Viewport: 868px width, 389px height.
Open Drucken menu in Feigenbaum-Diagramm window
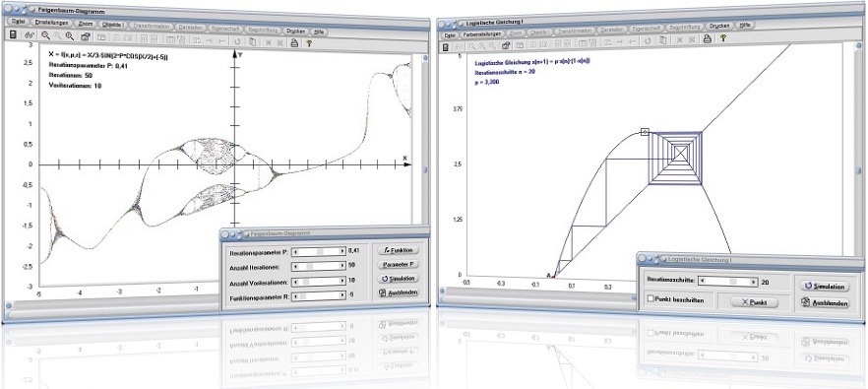click(x=296, y=31)
